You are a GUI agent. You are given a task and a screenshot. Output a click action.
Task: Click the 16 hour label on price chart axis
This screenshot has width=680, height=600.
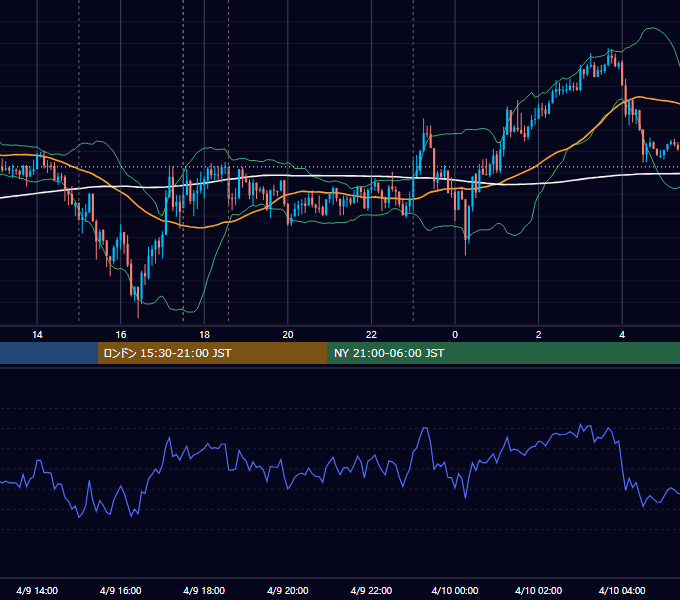pyautogui.click(x=121, y=335)
